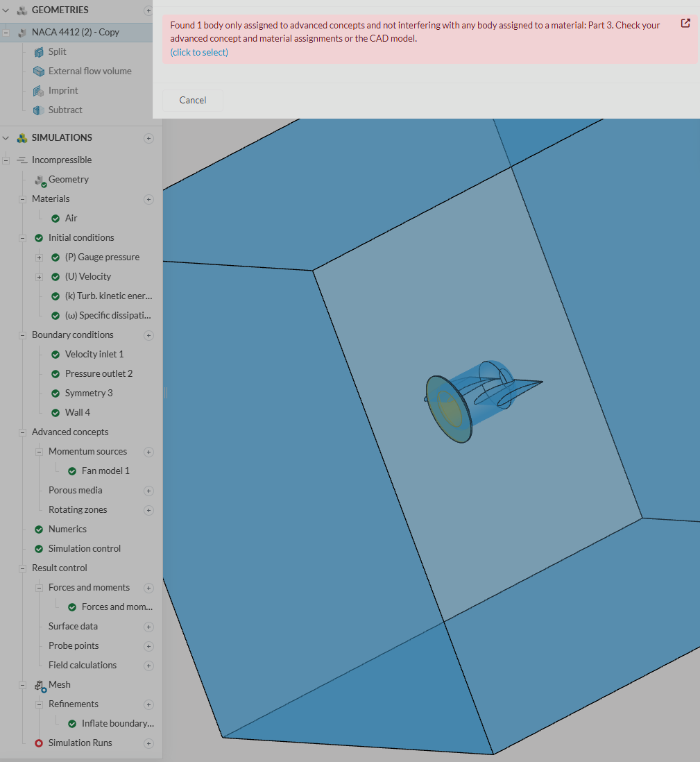Collapse the Advanced concepts node
The width and height of the screenshot is (700, 762).
click(x=22, y=432)
